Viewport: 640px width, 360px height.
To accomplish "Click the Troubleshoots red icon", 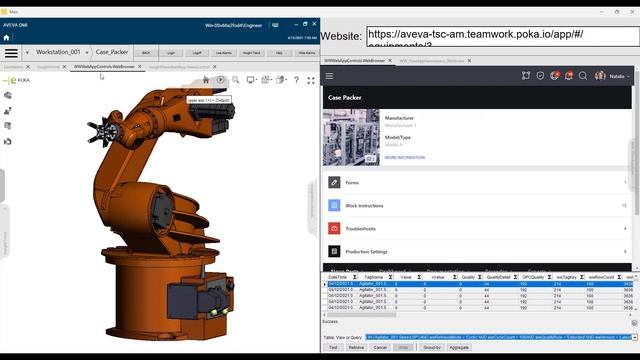I will pos(334,229).
